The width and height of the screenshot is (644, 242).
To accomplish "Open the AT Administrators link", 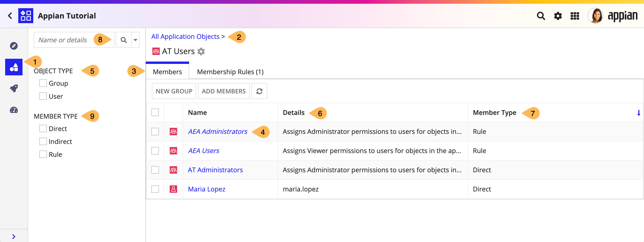I will click(x=215, y=170).
